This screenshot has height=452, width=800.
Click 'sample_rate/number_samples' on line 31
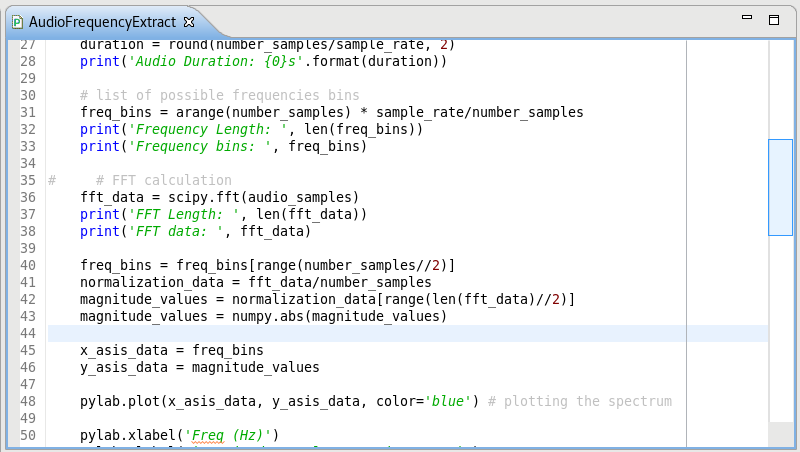point(480,112)
